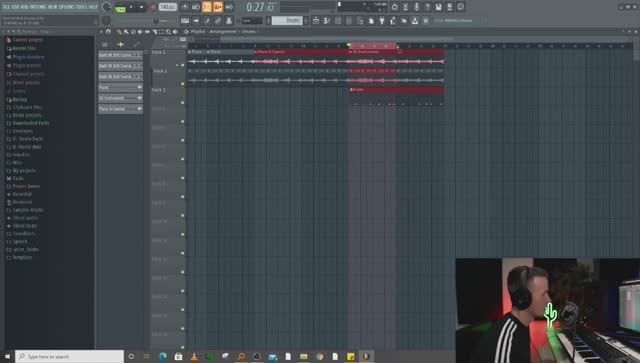Open the Drums pattern selector

288,20
